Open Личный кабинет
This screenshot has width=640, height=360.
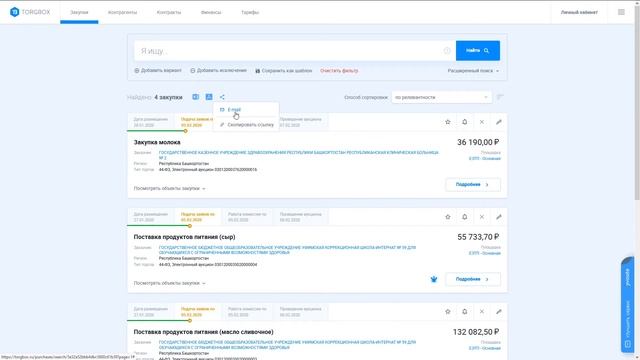tap(579, 12)
